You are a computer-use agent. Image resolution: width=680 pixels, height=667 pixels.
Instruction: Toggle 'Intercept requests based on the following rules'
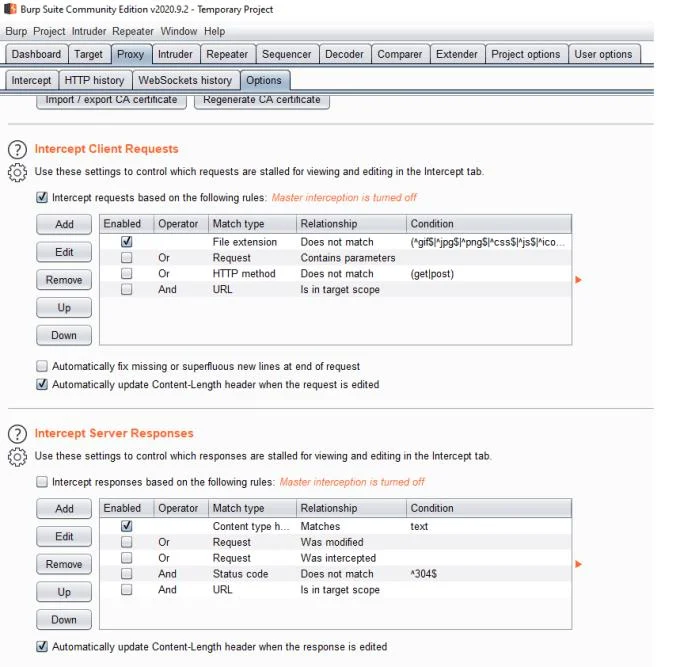(42, 198)
